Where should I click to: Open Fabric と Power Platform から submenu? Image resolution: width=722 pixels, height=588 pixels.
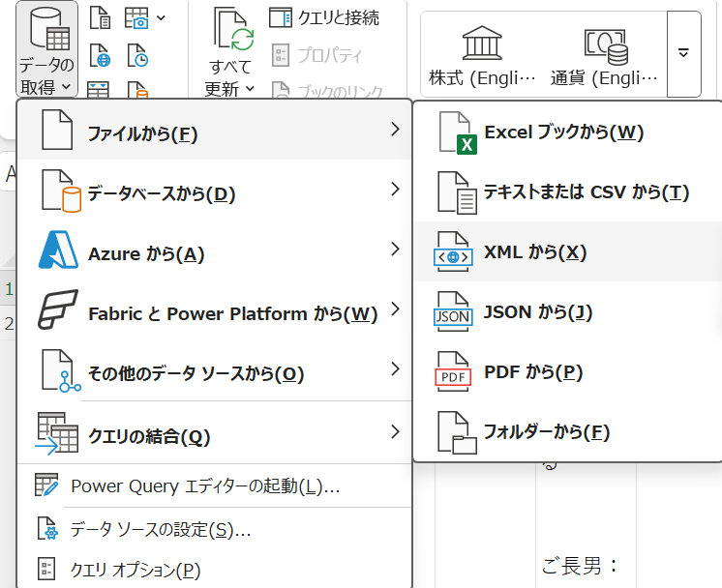tap(214, 310)
